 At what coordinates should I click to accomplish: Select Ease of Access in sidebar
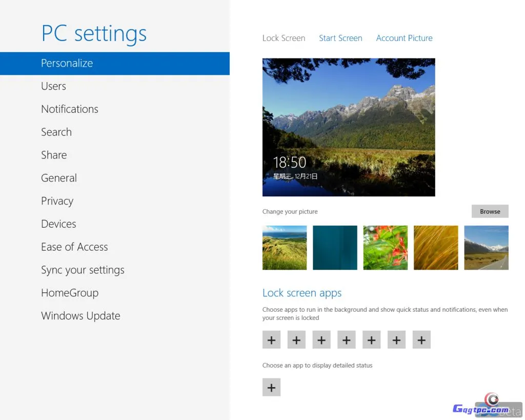click(x=74, y=247)
